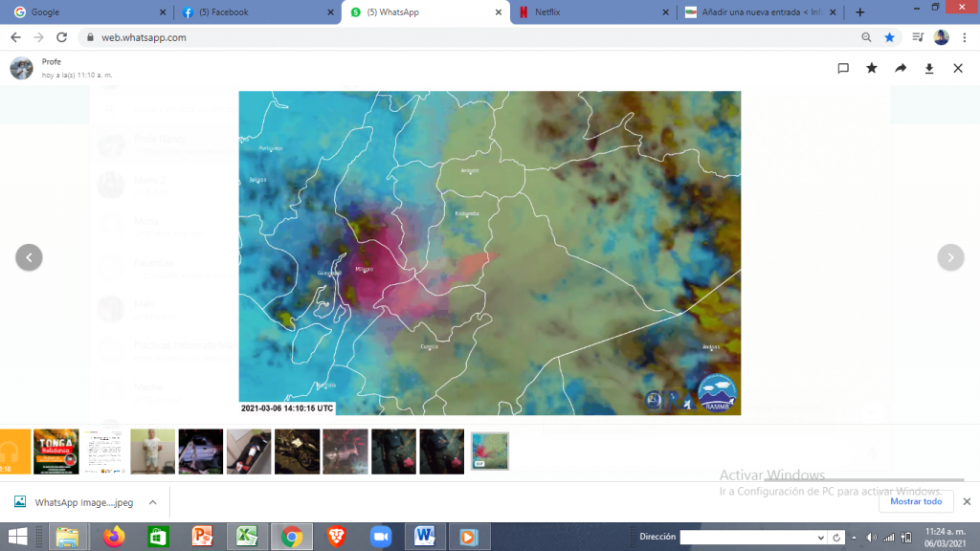Close the Google tab
980x551 pixels.
pyautogui.click(x=163, y=12)
